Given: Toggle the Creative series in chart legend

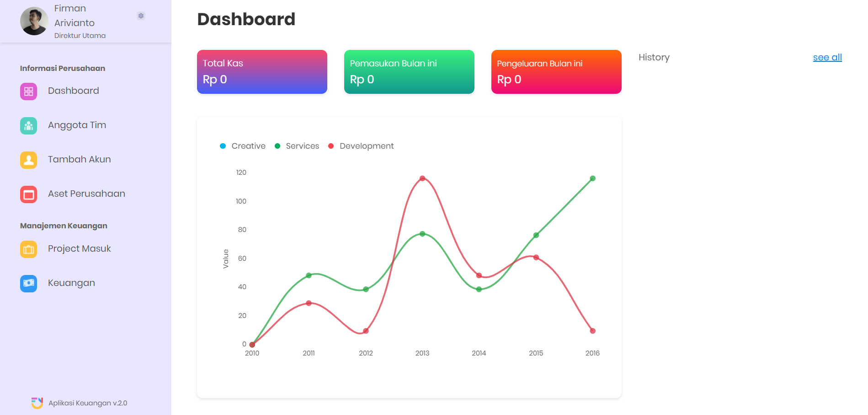Looking at the screenshot, I should tap(243, 146).
